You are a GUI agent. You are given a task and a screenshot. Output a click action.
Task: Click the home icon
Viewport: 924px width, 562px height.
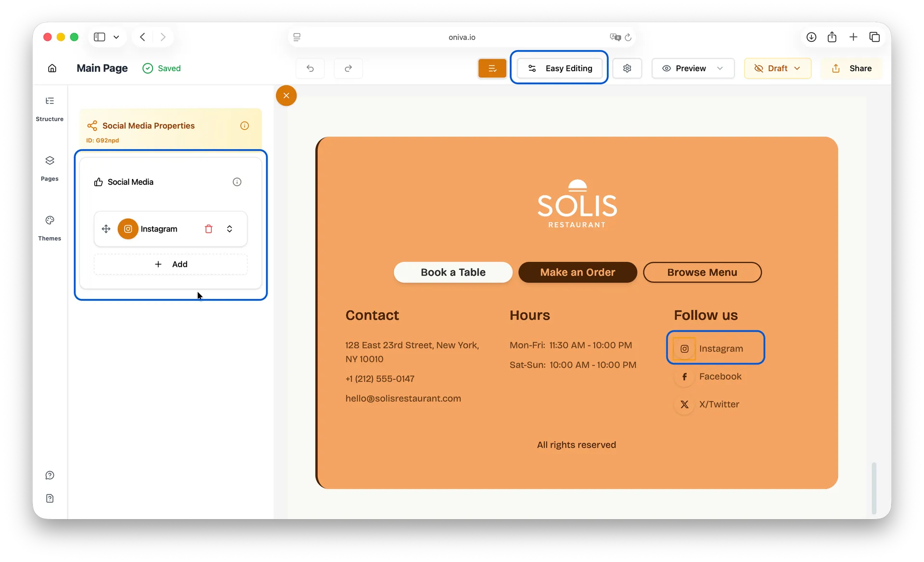[52, 68]
